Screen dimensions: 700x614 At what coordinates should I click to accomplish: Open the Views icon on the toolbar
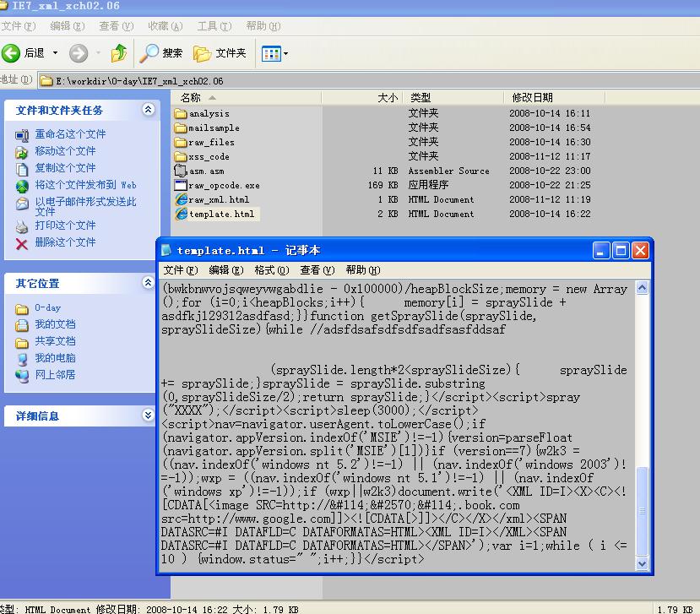(x=271, y=53)
